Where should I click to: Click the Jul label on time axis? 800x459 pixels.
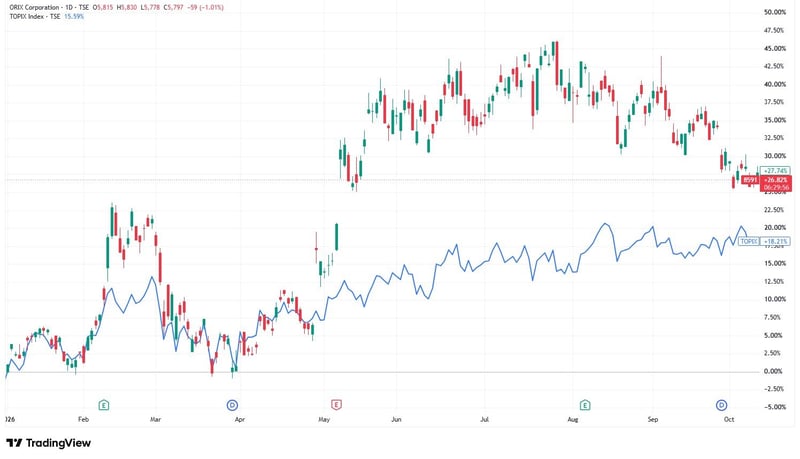pos(484,420)
